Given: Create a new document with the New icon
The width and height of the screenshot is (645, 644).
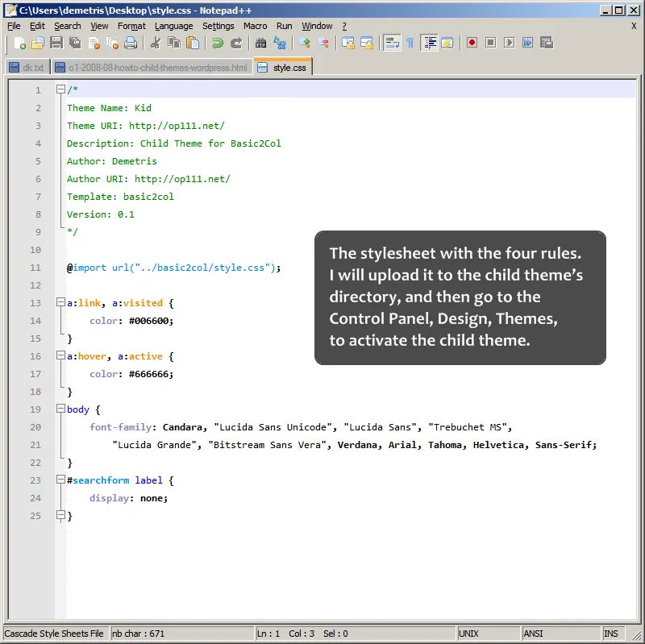Looking at the screenshot, I should (x=19, y=43).
